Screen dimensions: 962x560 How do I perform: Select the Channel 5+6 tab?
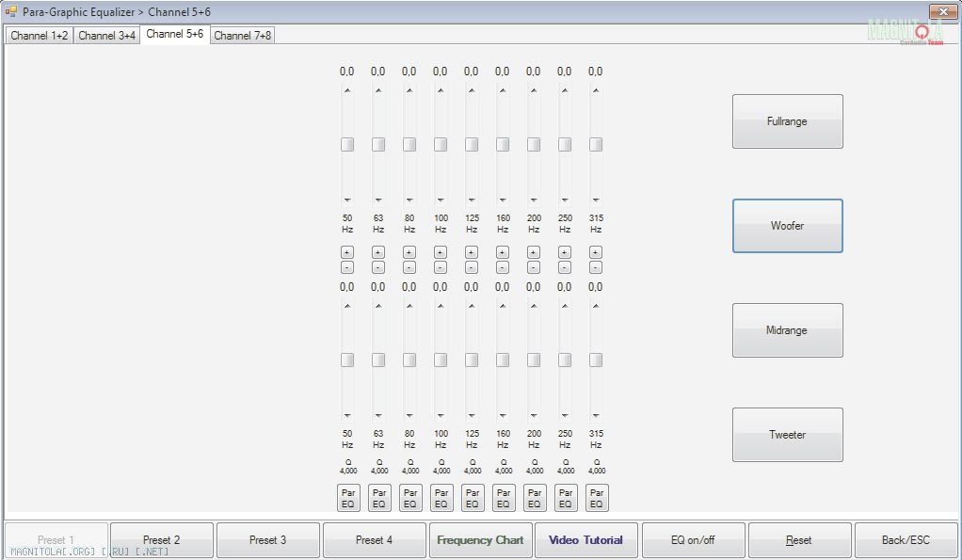point(175,34)
